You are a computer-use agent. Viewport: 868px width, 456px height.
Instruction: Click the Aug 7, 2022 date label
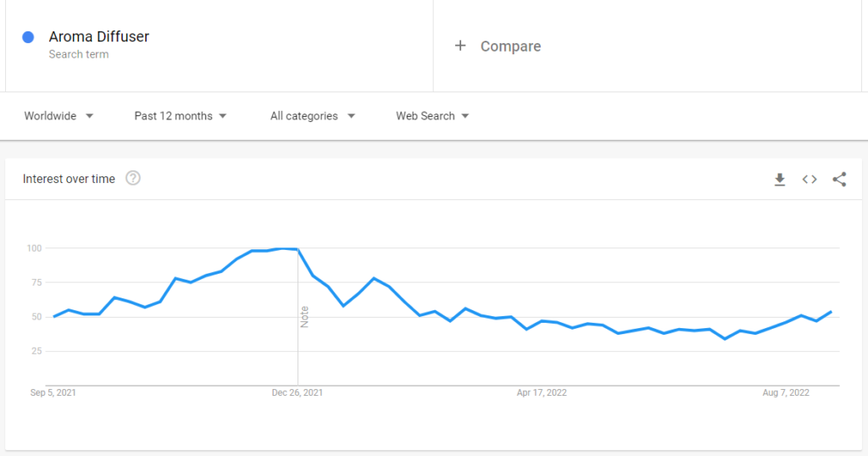coord(786,392)
